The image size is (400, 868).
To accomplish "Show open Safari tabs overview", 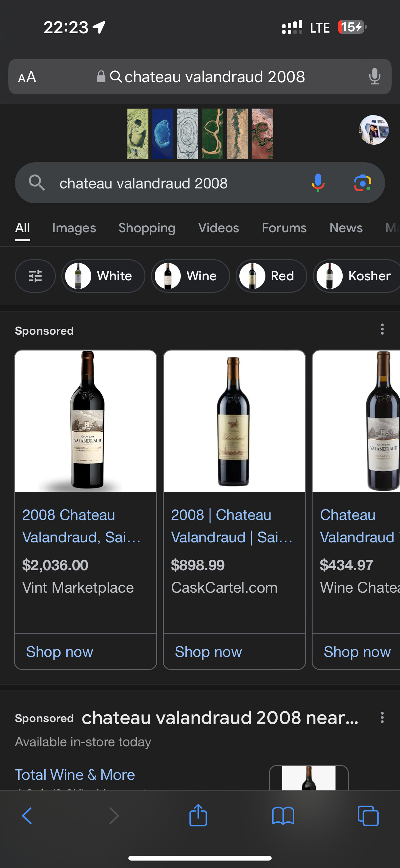I will 368,816.
